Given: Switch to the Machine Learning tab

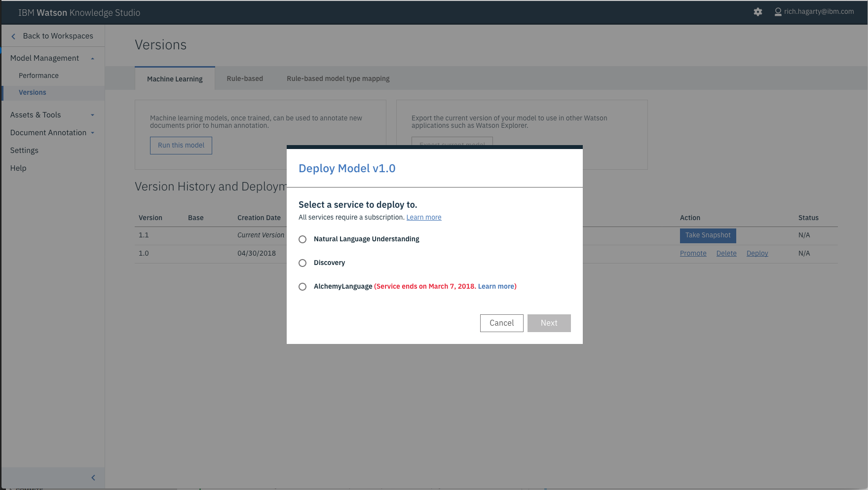Looking at the screenshot, I should [175, 78].
